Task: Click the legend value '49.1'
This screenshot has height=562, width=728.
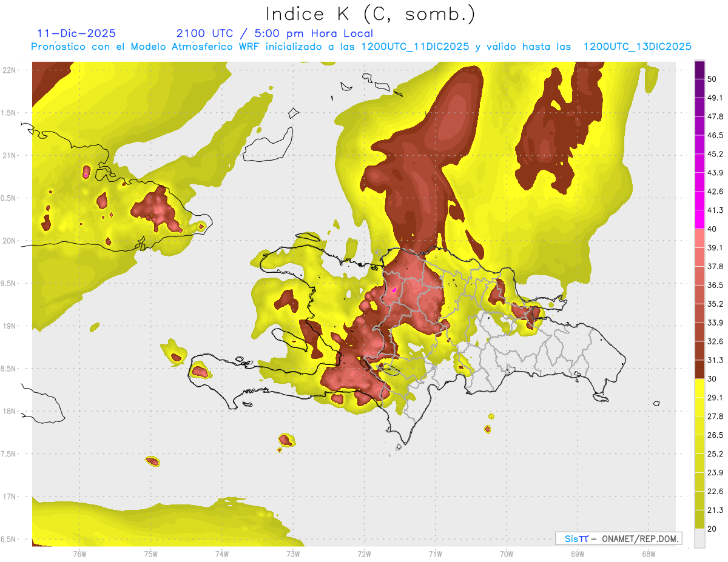Action: pyautogui.click(x=715, y=98)
